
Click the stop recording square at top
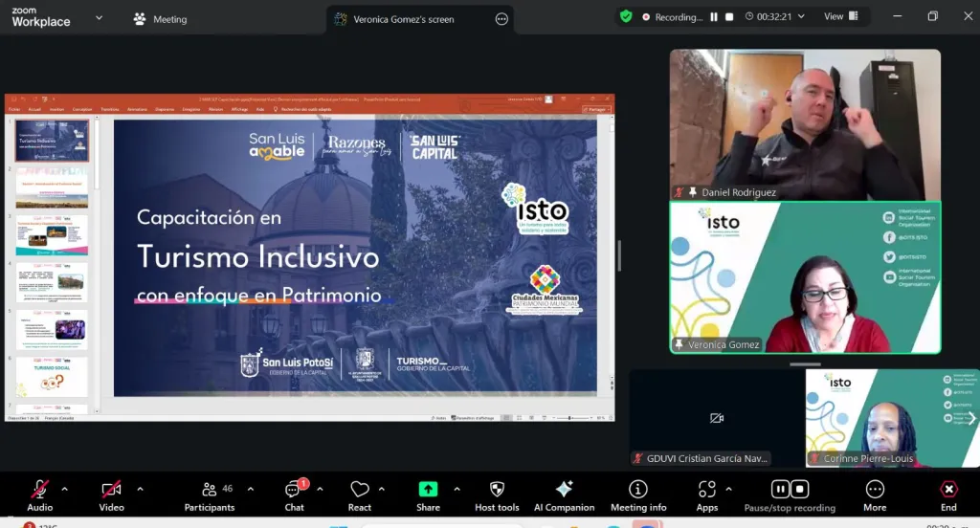click(729, 16)
